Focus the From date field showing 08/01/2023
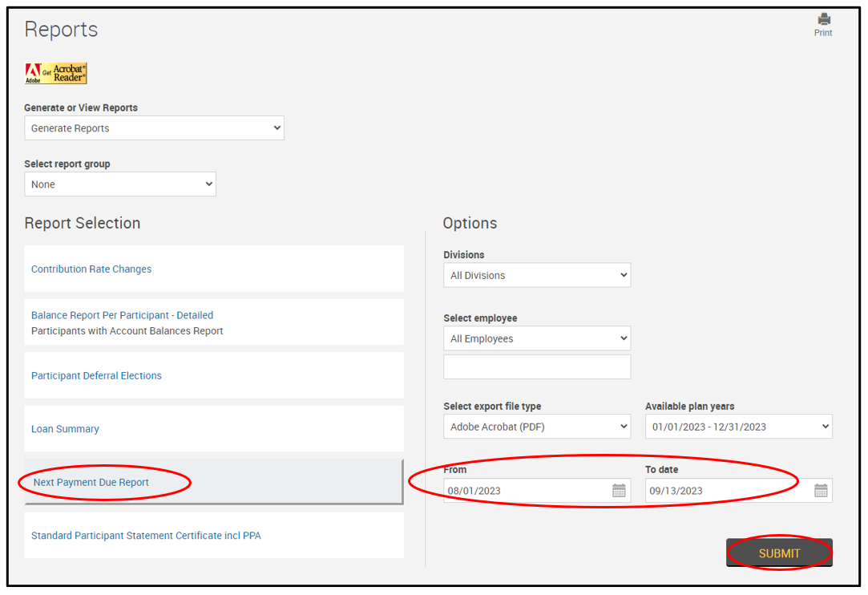Image resolution: width=868 pixels, height=595 pixels. (x=525, y=491)
